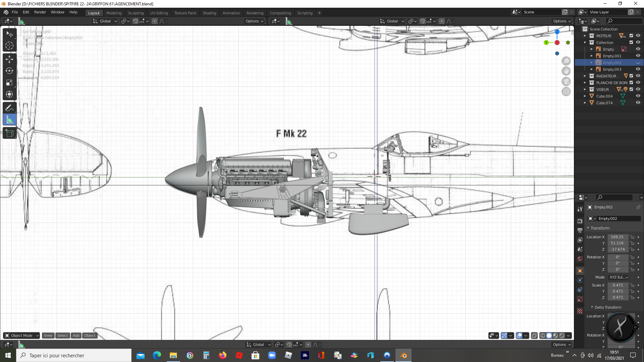This screenshot has height=362, width=644.
Task: Lock the Location X value
Action: click(632, 237)
